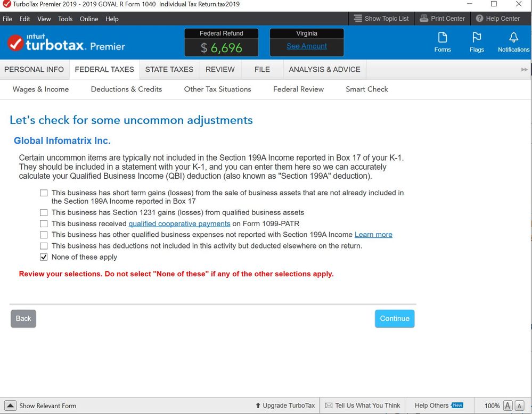Open the Notifications bell icon
This screenshot has height=414, width=532.
click(x=513, y=42)
